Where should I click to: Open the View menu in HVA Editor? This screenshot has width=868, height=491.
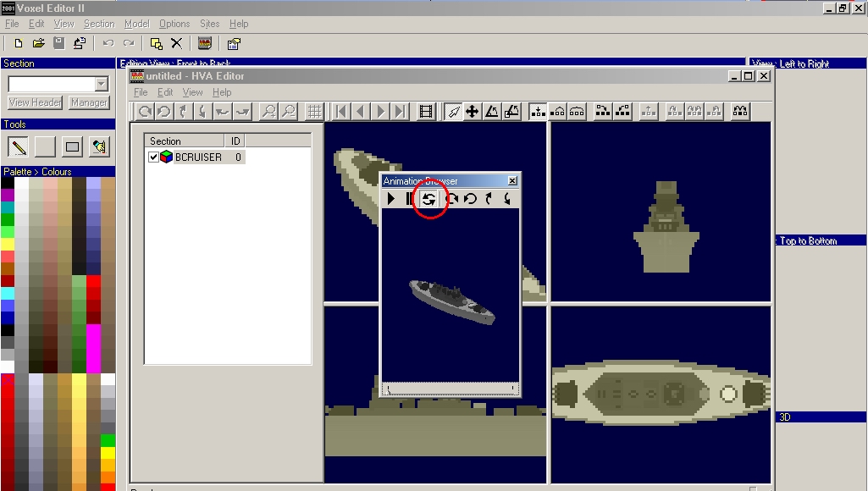click(192, 92)
